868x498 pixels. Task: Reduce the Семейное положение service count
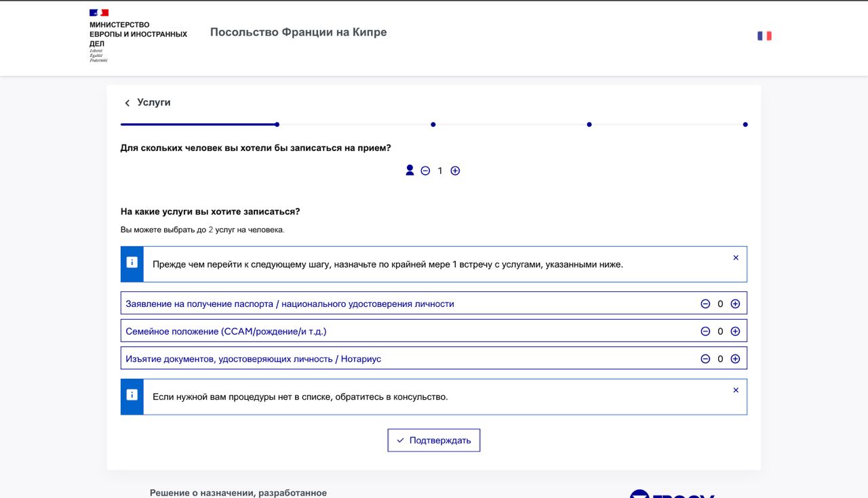(x=705, y=331)
